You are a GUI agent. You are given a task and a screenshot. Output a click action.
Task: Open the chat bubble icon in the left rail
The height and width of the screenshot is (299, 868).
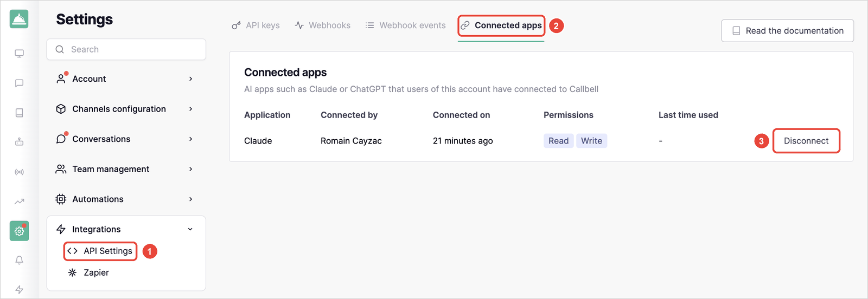point(19,83)
